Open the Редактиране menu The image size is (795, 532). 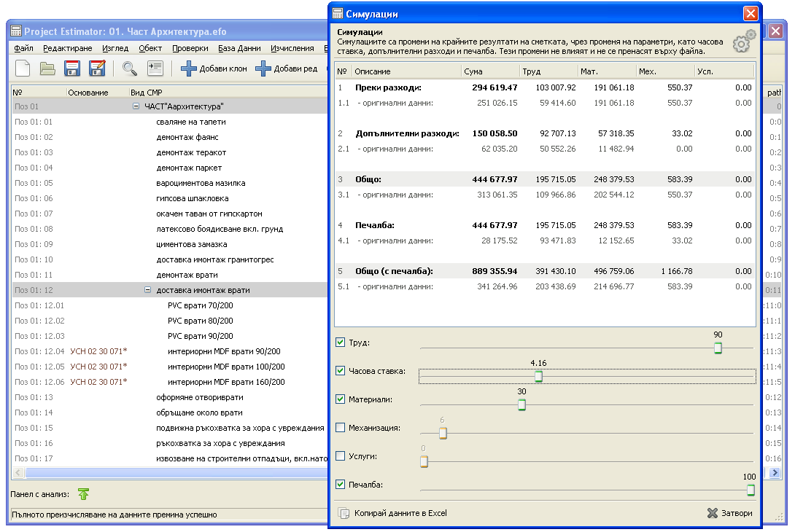point(67,48)
